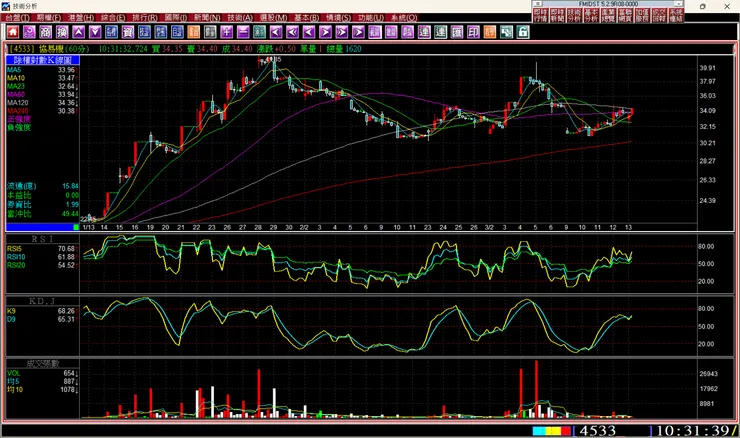Image resolution: width=740 pixels, height=438 pixels.
Task: Click the lock icon in the toolbar
Action: pyautogui.click(x=523, y=32)
